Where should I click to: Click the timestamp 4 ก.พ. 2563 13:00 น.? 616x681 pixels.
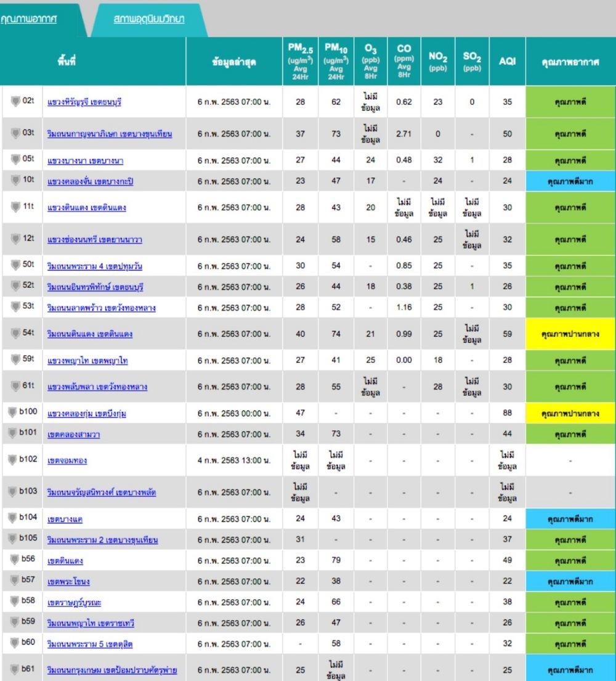234,460
